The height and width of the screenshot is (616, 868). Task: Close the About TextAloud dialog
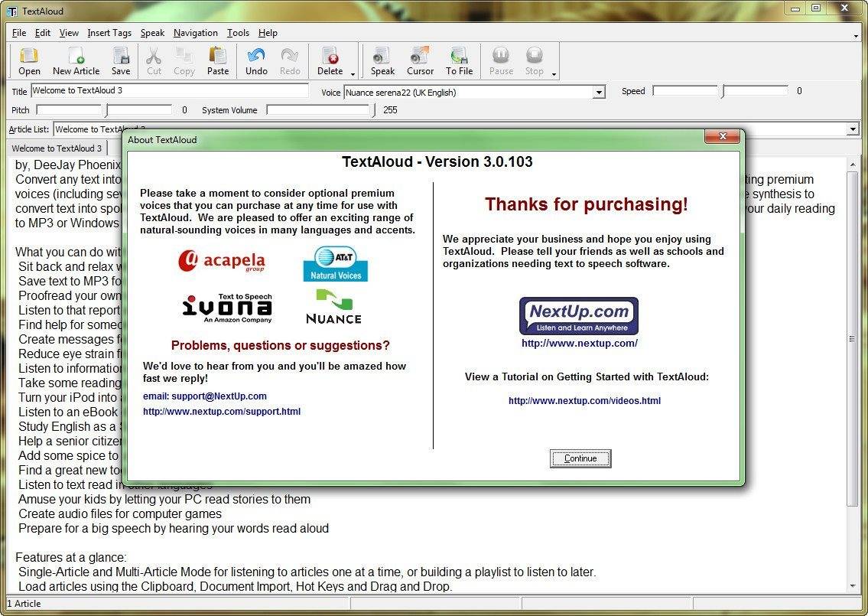point(722,136)
